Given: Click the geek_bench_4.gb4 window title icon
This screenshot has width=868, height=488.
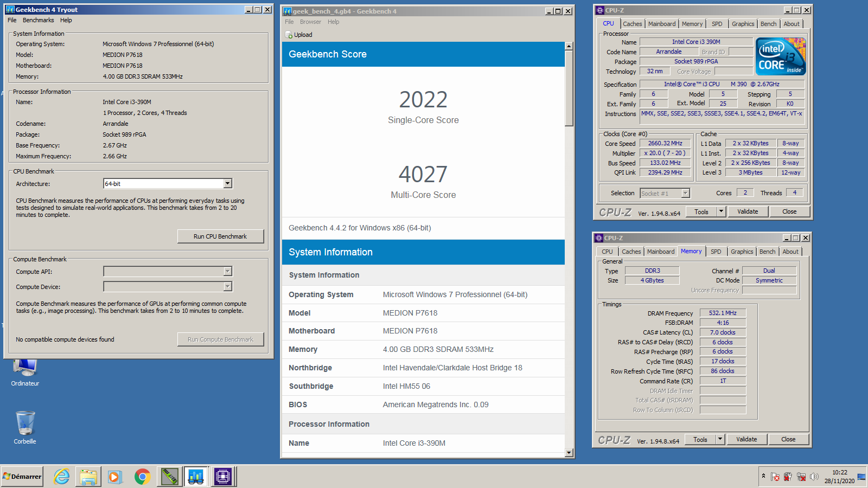Looking at the screenshot, I should point(288,11).
